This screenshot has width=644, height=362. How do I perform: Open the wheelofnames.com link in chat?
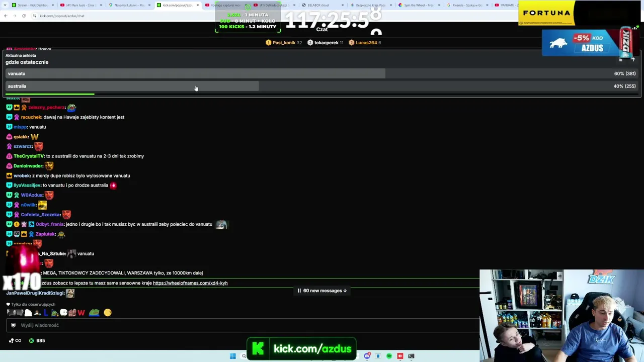(x=190, y=283)
